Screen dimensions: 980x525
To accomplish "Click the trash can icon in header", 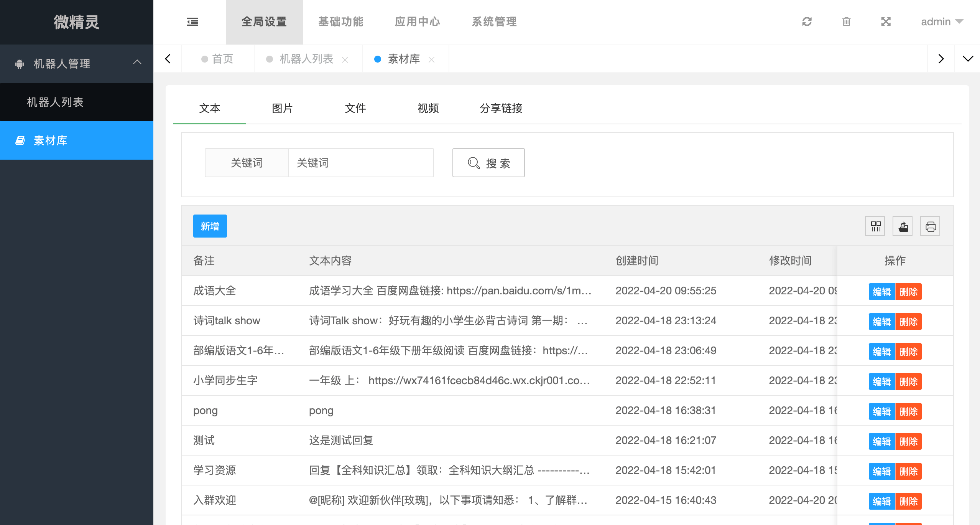I will pyautogui.click(x=846, y=22).
